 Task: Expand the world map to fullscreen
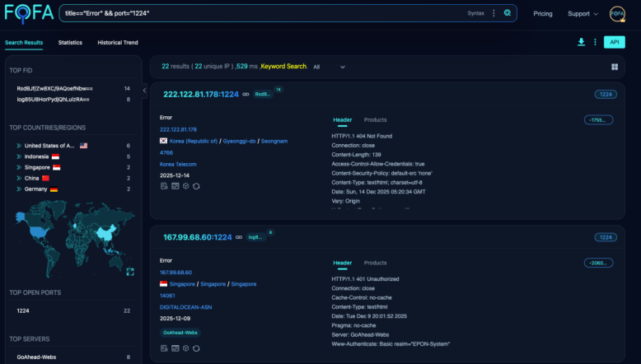point(129,272)
